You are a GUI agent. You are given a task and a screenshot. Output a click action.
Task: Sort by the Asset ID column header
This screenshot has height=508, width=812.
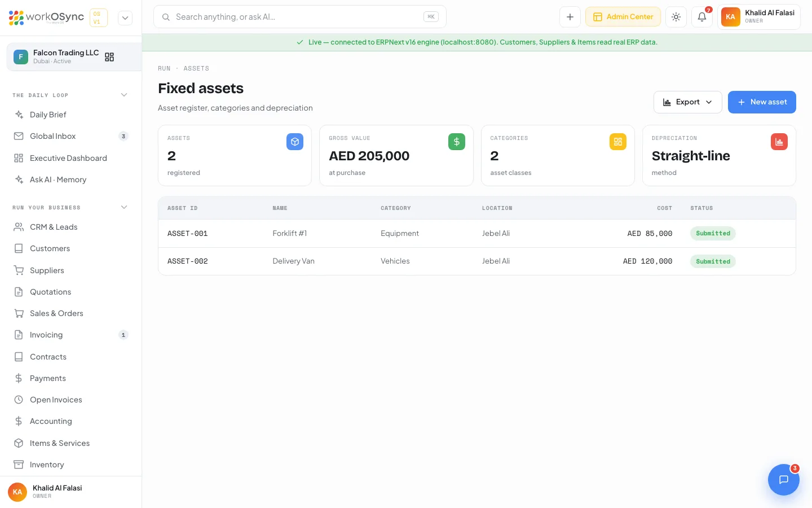[182, 208]
